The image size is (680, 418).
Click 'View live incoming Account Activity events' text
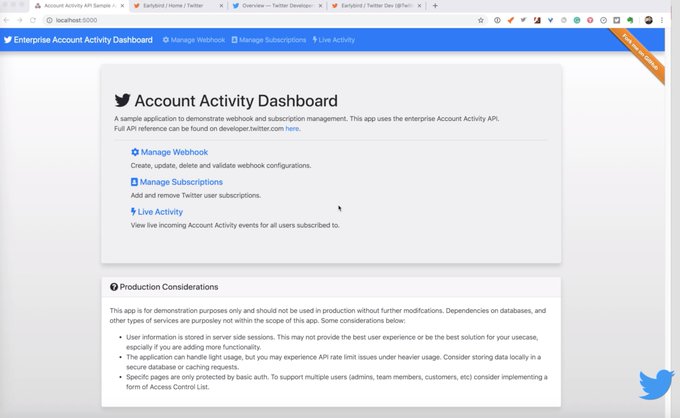tap(235, 225)
